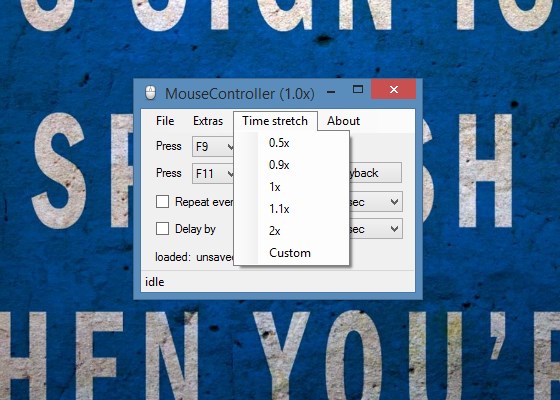
Task: Select 0.9x time stretch
Action: (x=291, y=165)
